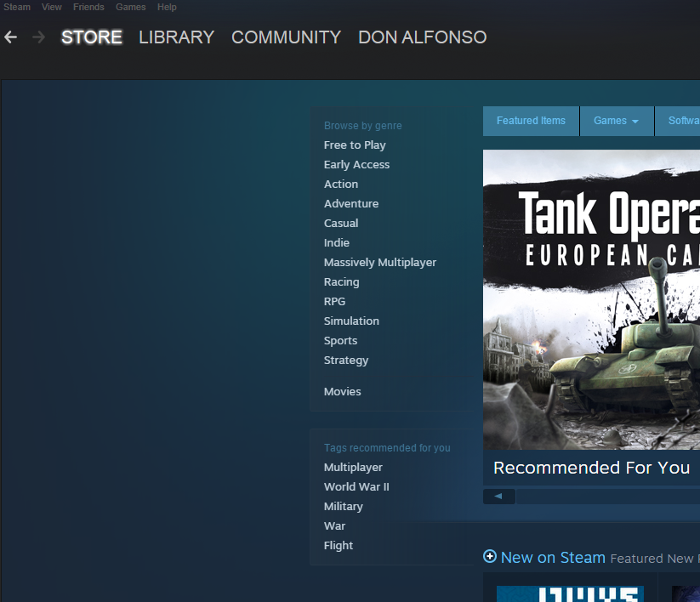Select the Multiplayer recommended tag

[x=353, y=468]
